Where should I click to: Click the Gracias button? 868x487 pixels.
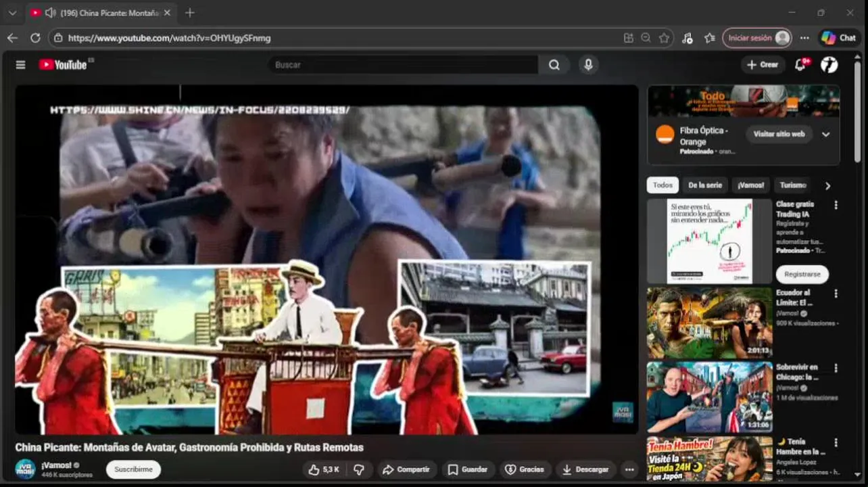click(x=525, y=469)
